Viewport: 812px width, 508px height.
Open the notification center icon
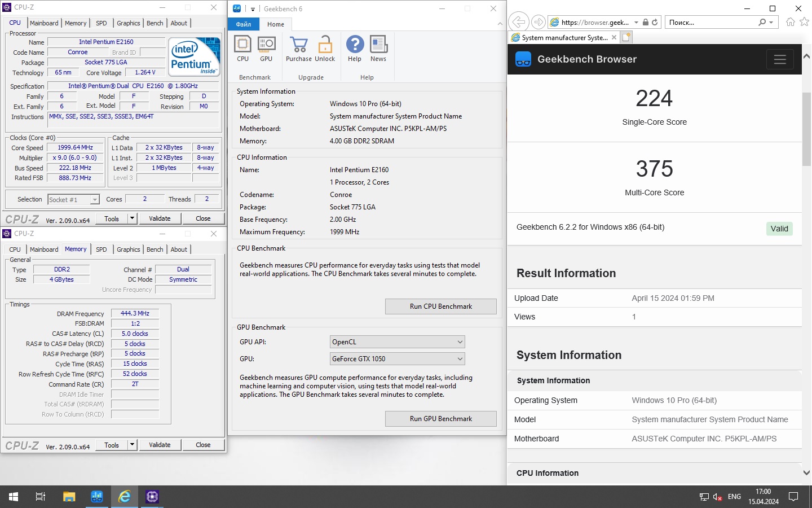793,497
